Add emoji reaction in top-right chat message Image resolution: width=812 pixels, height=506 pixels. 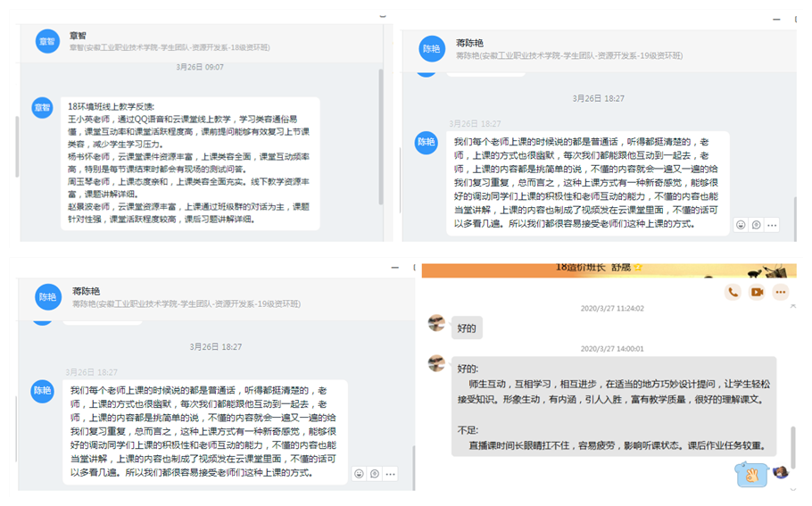[x=740, y=225]
